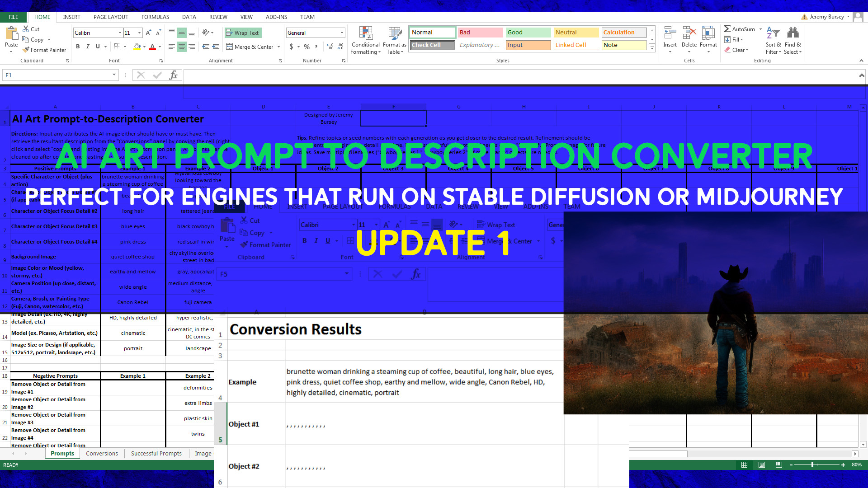Apply the Check Cell style
This screenshot has width=868, height=488.
pyautogui.click(x=432, y=45)
